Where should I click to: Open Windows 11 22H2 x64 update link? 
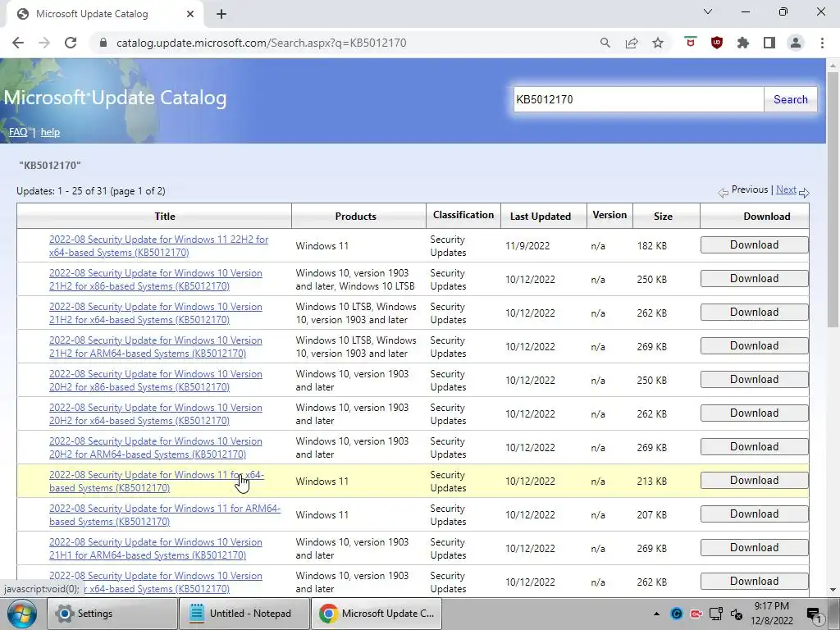click(x=158, y=246)
